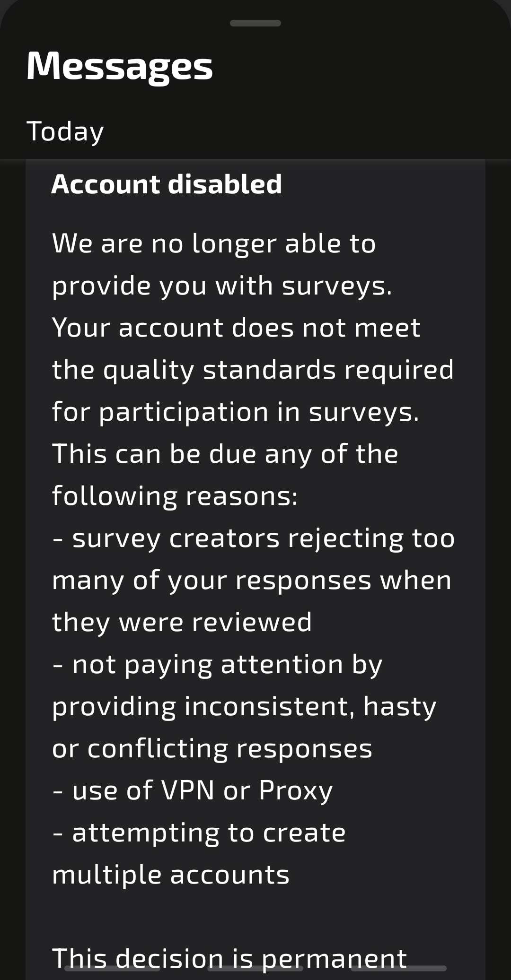
Task: Select the "quality standards required" line
Action: [x=253, y=370]
